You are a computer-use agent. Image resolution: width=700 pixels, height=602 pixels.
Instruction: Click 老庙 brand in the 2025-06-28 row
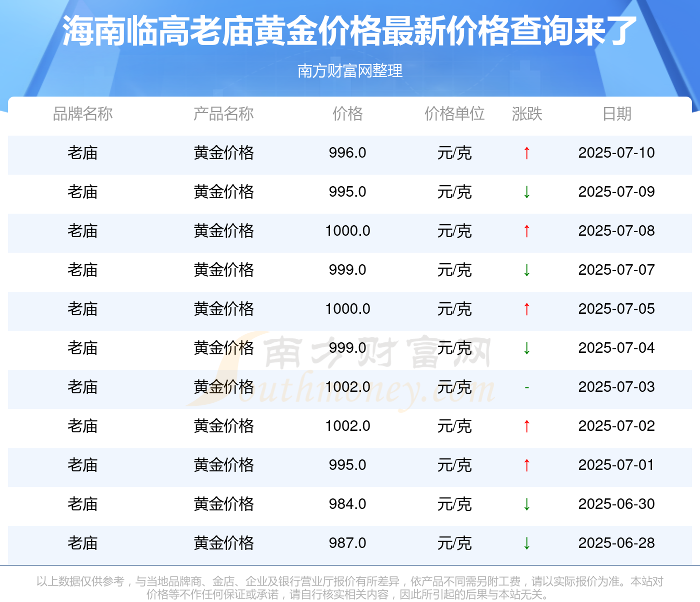coord(83,543)
